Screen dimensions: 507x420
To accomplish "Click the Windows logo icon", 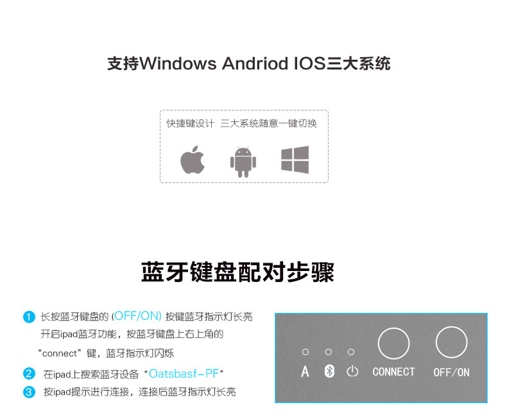I will tap(295, 159).
